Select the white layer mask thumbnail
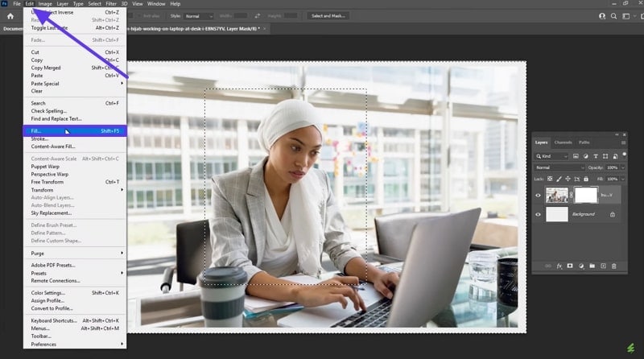 coord(586,195)
